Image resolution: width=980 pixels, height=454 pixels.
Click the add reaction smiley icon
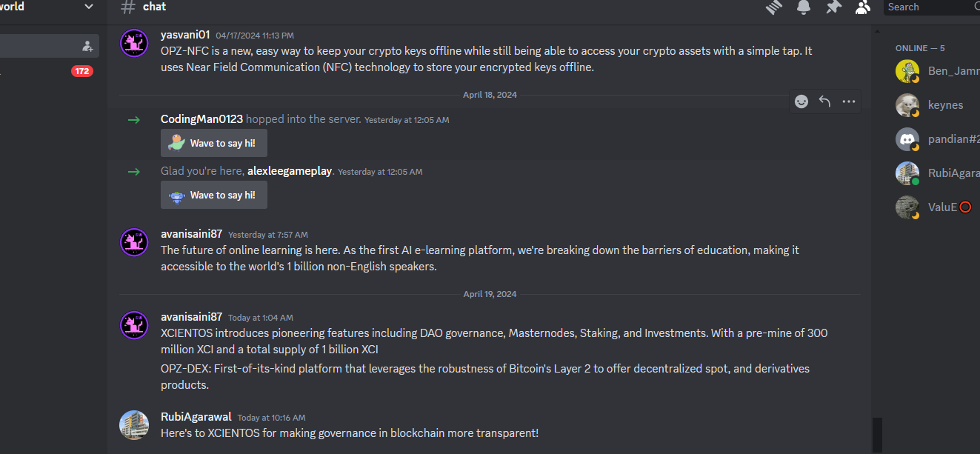point(801,101)
